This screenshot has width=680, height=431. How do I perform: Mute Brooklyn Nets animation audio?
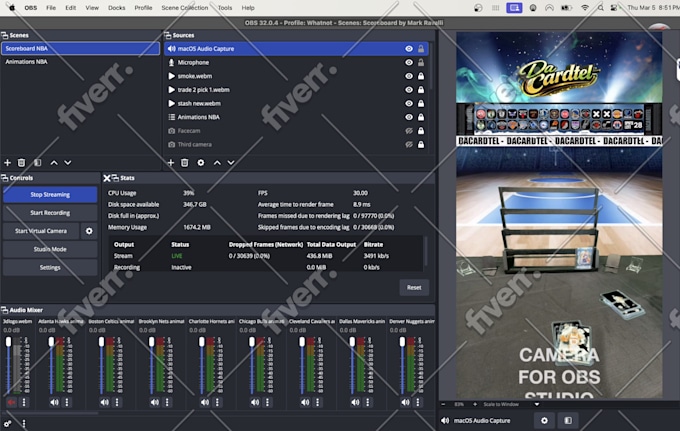click(x=155, y=402)
